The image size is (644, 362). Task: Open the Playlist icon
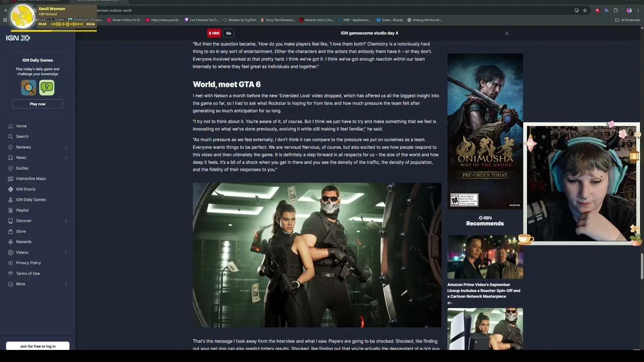(x=11, y=210)
